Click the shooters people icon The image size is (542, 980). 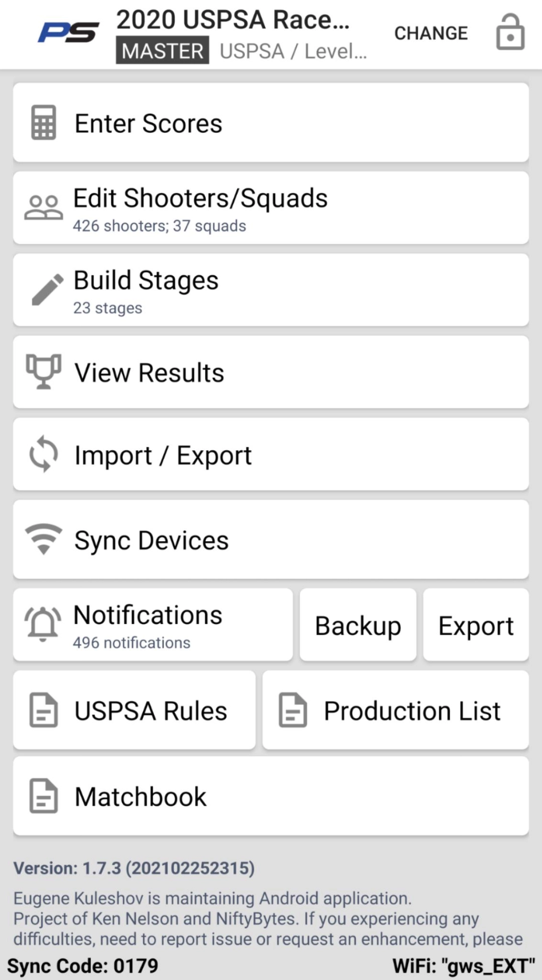pos(44,208)
